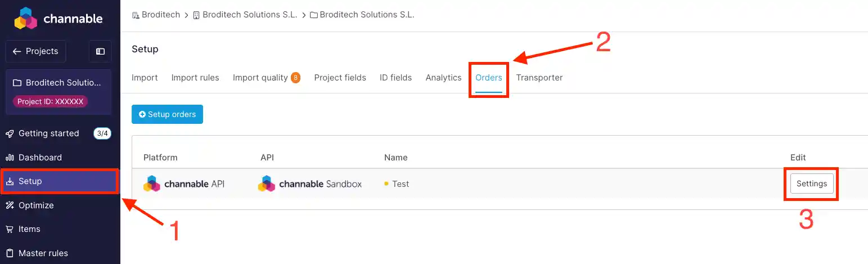
Task: Go back to Projects
Action: 35,51
